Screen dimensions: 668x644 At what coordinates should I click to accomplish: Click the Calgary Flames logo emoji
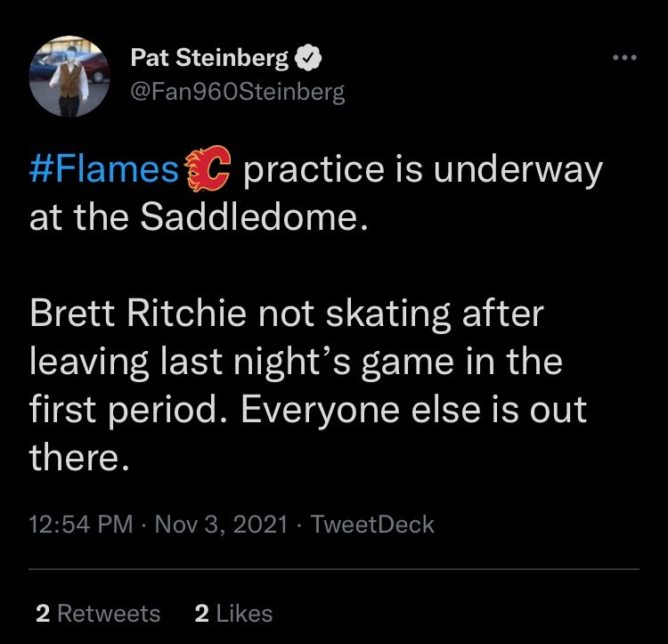[x=208, y=168]
